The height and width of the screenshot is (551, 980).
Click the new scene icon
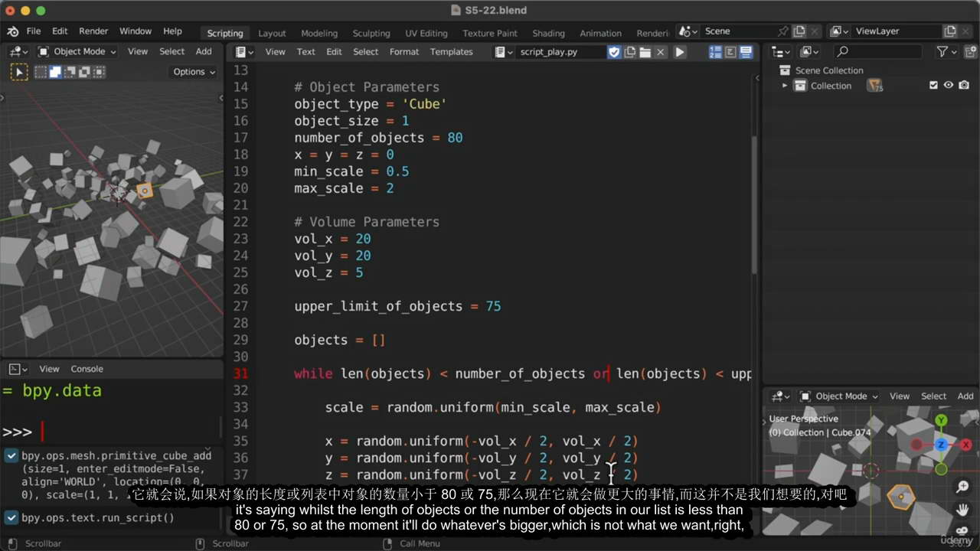(x=799, y=31)
